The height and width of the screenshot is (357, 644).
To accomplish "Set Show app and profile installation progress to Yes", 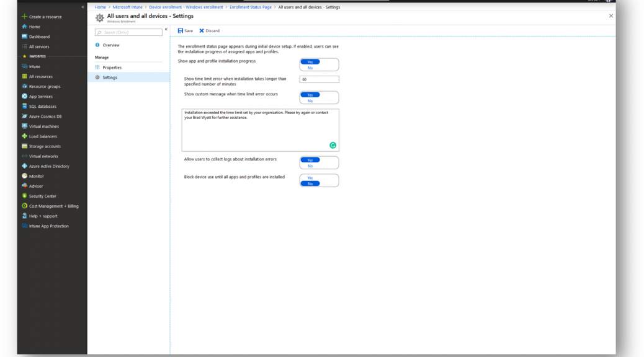I will coord(310,62).
